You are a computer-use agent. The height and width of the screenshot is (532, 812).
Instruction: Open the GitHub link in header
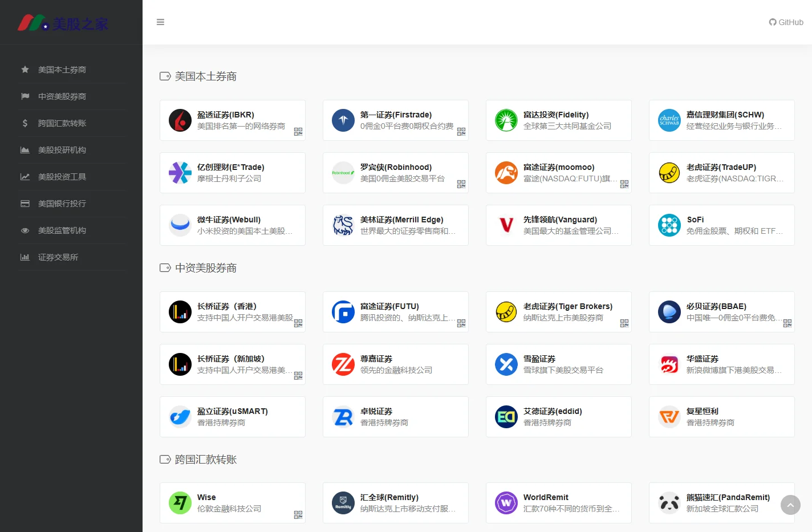786,22
